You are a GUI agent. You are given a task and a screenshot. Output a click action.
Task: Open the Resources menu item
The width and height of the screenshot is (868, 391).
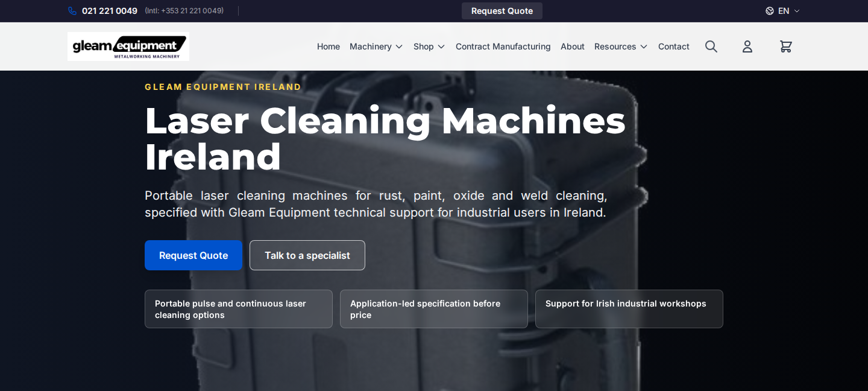(615, 46)
